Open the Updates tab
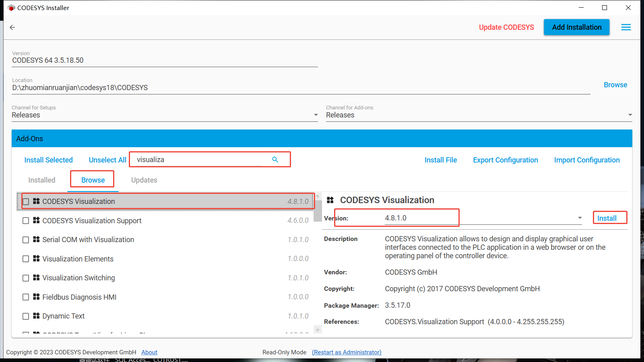 [144, 180]
